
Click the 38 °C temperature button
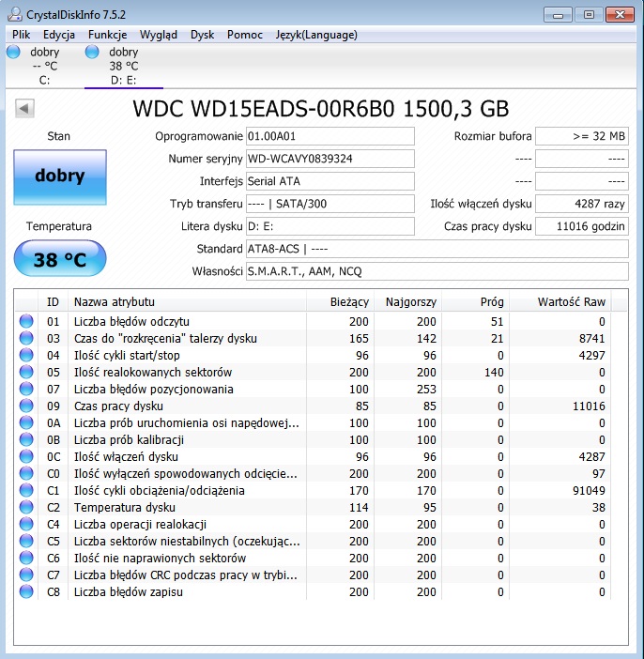tap(60, 258)
